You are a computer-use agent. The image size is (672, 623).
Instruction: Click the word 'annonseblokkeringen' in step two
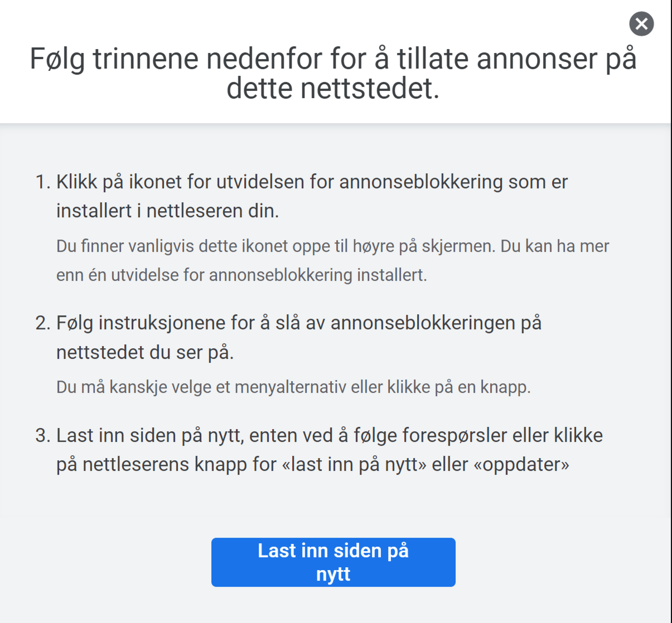point(423,323)
